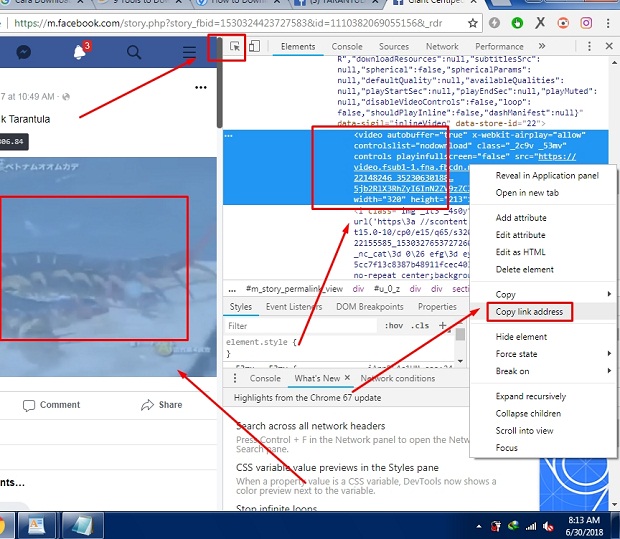Close the DevTools panel

click(609, 46)
